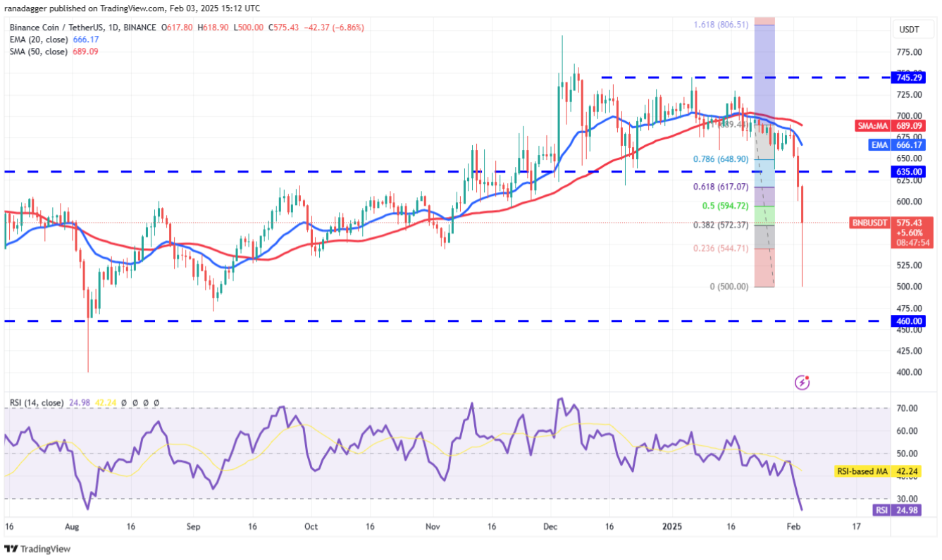Click the 0.786 (648.90) Fibonacci label
Viewport: 942px width, 560px height.
tap(722, 159)
